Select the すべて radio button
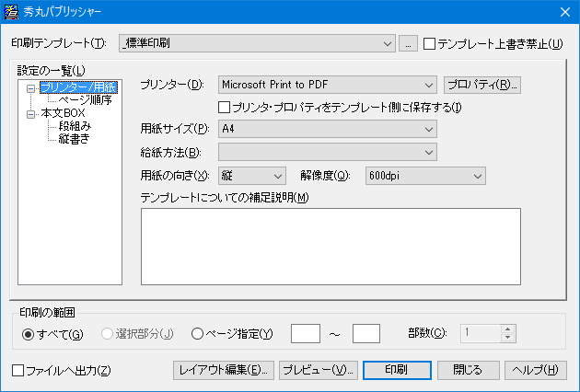580x392 pixels. [x=29, y=332]
